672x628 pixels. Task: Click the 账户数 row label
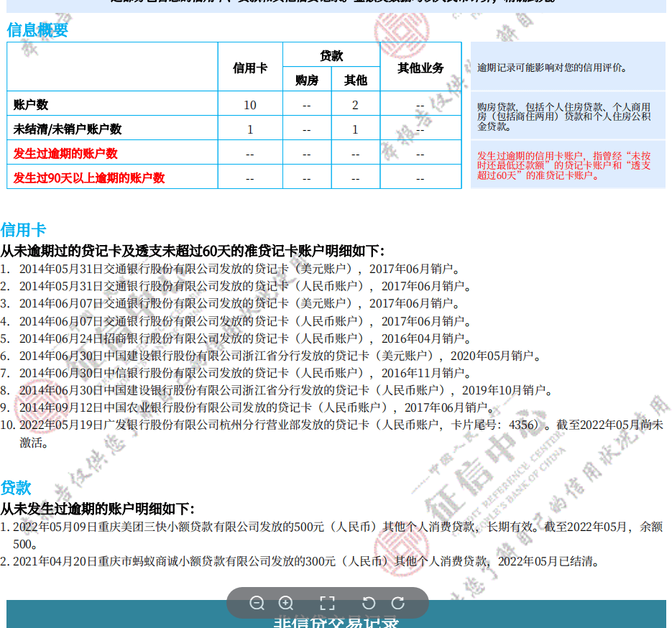(x=31, y=104)
